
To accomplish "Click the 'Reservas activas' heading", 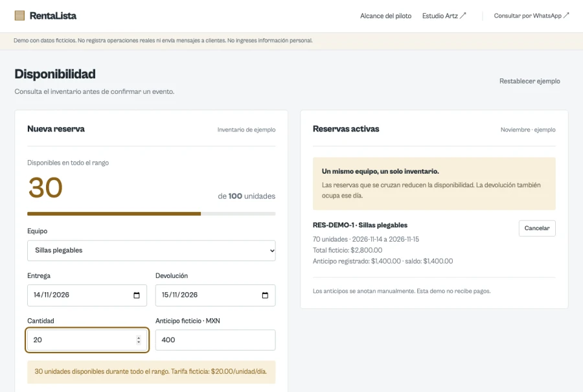I will pyautogui.click(x=346, y=129).
